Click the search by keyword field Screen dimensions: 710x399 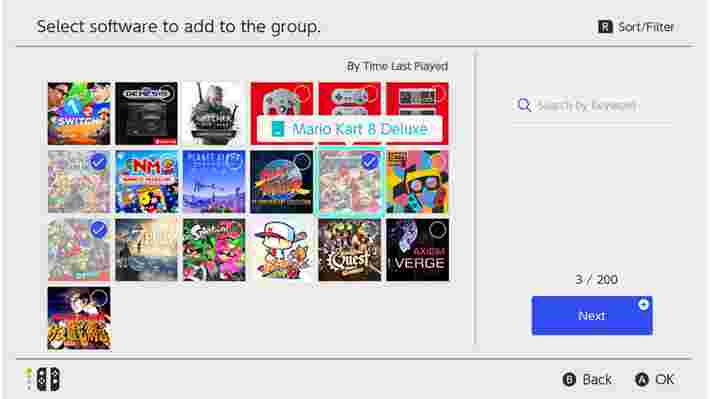[592, 106]
